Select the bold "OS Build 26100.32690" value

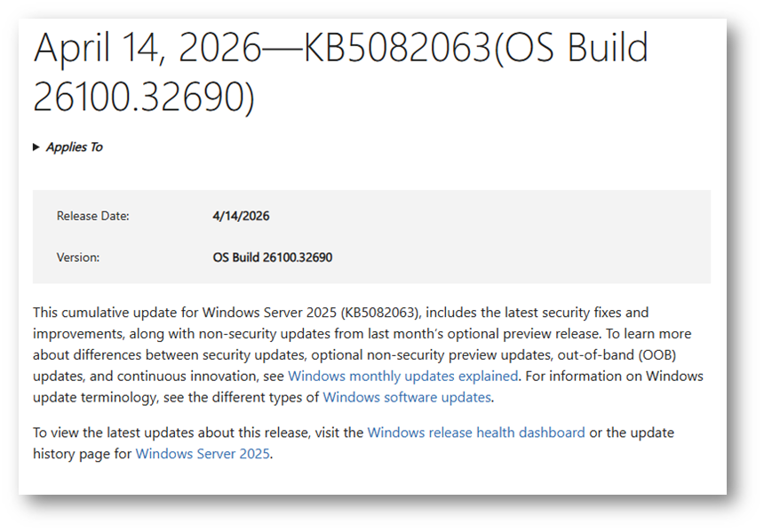tap(273, 258)
